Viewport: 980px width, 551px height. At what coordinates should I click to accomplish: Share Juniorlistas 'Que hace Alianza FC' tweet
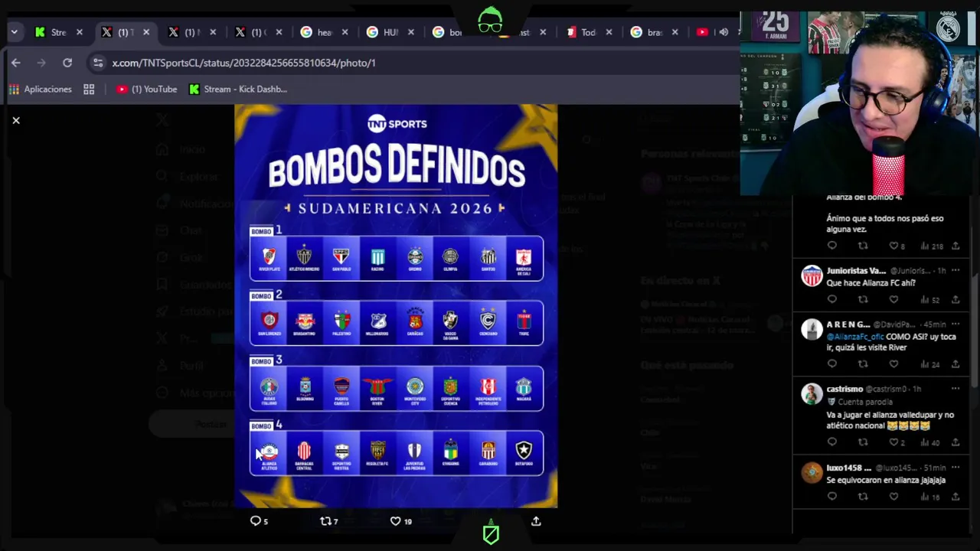pyautogui.click(x=955, y=299)
